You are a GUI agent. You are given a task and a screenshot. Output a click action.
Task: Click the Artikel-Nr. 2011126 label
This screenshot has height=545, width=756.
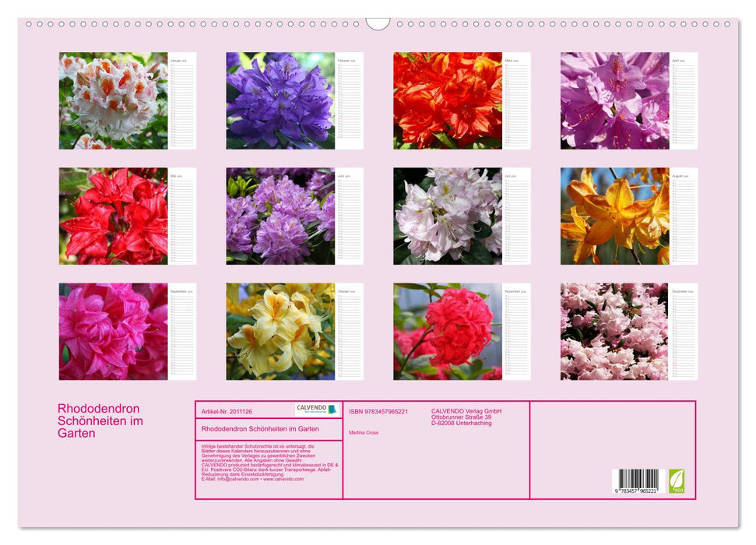tap(227, 412)
